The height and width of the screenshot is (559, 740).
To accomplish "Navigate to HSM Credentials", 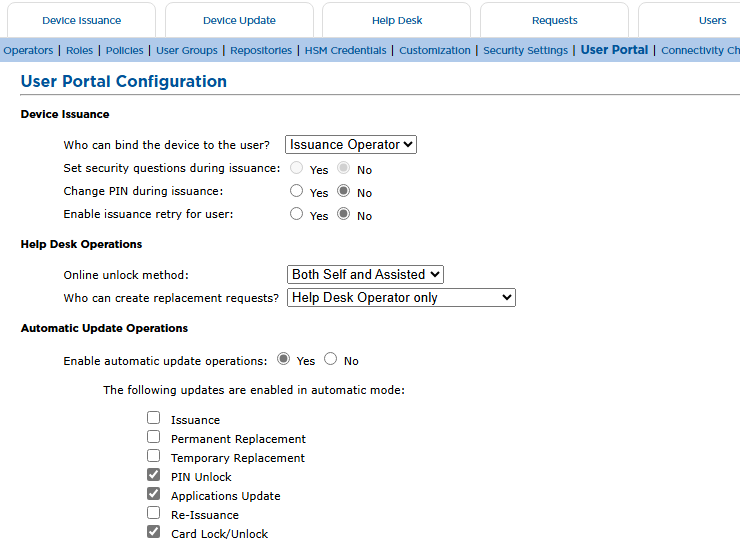I will click(345, 50).
